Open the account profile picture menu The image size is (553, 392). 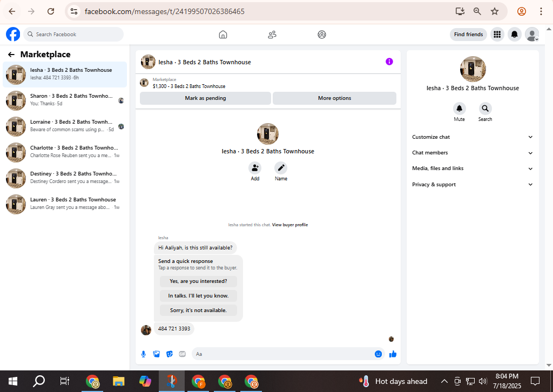pos(532,34)
